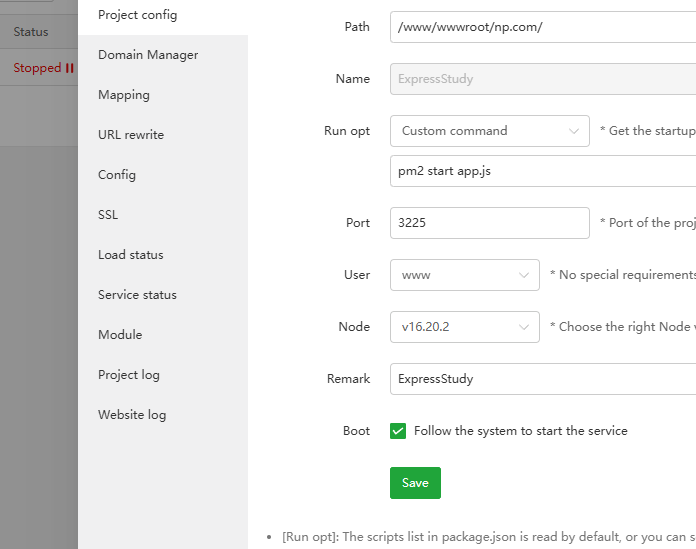Image resolution: width=696 pixels, height=549 pixels.
Task: Open the Node version v16.20.2 dropdown
Action: tap(464, 327)
